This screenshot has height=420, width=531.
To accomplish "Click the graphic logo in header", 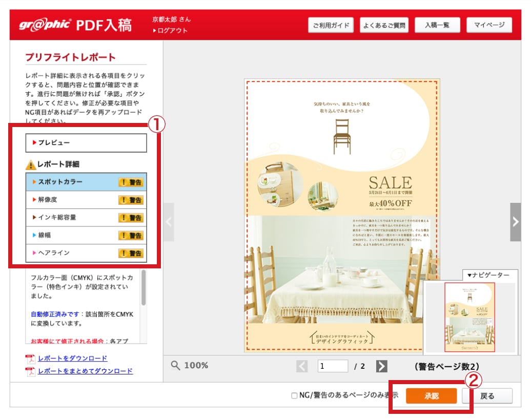I will tap(45, 25).
